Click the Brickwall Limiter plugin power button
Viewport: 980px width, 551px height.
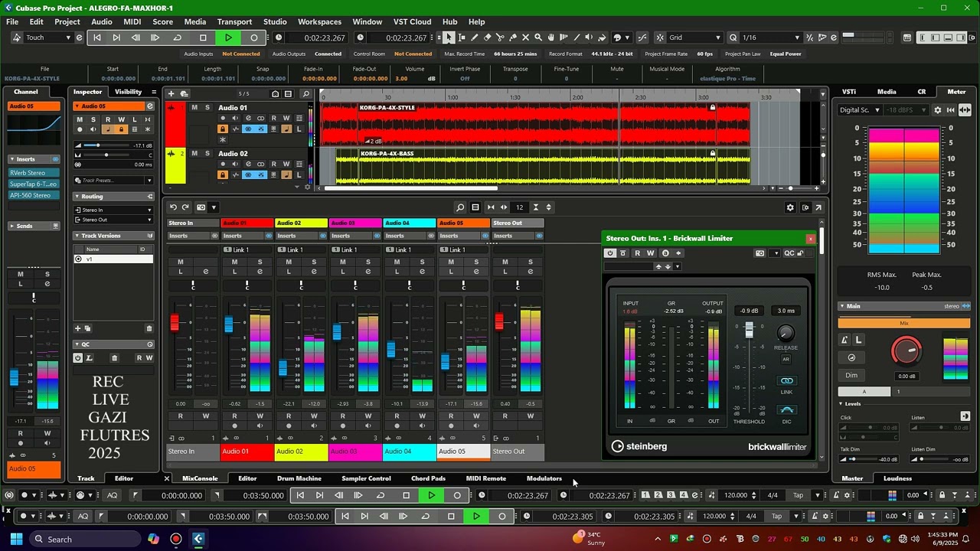[x=610, y=253]
